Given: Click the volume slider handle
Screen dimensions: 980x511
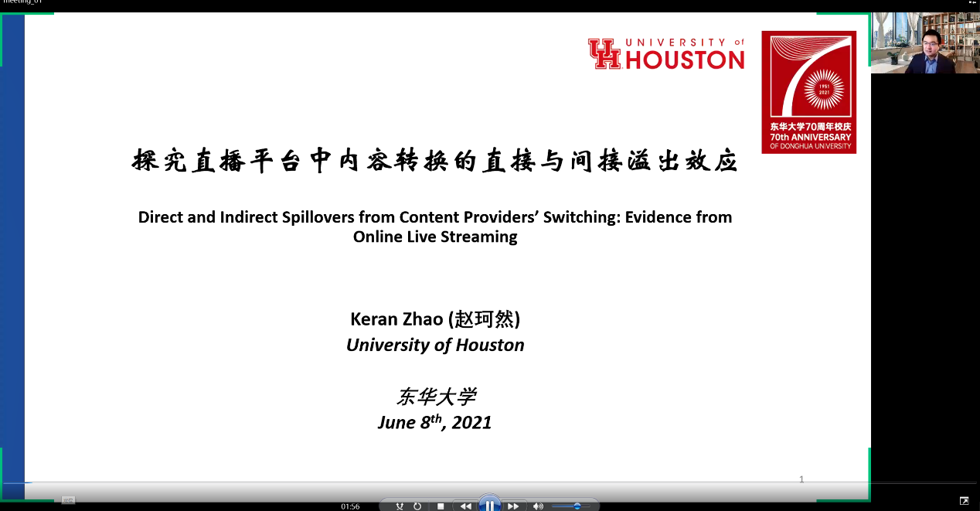Looking at the screenshot, I should [577, 506].
